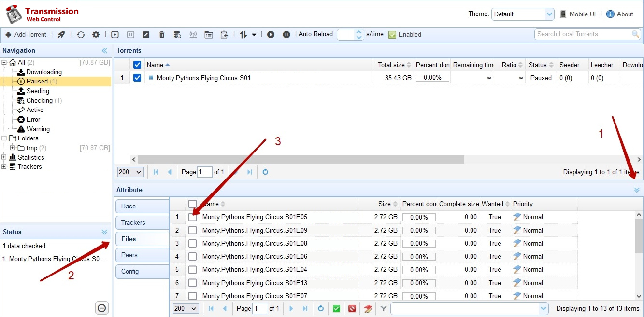The width and height of the screenshot is (644, 317).
Task: Collapse the Attribute panel with double chevron
Action: click(x=637, y=190)
